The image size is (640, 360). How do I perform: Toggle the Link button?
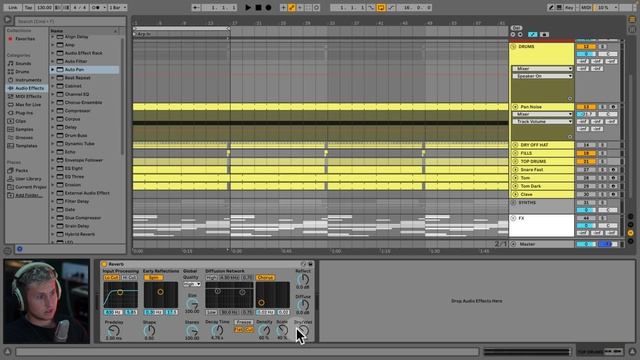pos(13,7)
